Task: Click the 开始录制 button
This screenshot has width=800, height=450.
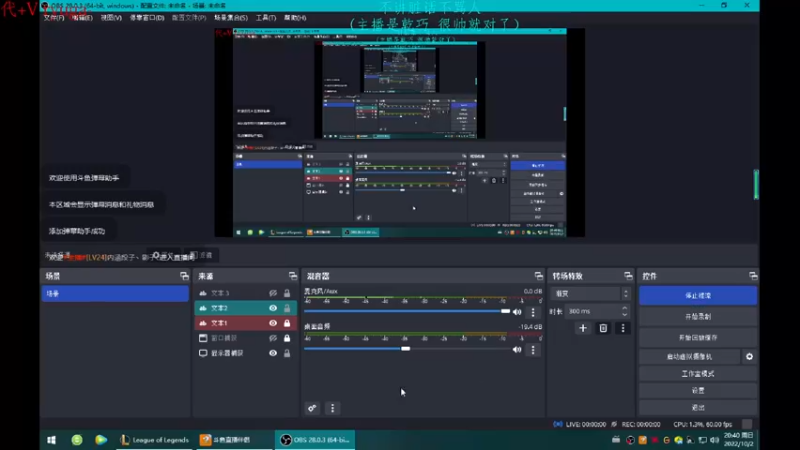Action: [698, 316]
